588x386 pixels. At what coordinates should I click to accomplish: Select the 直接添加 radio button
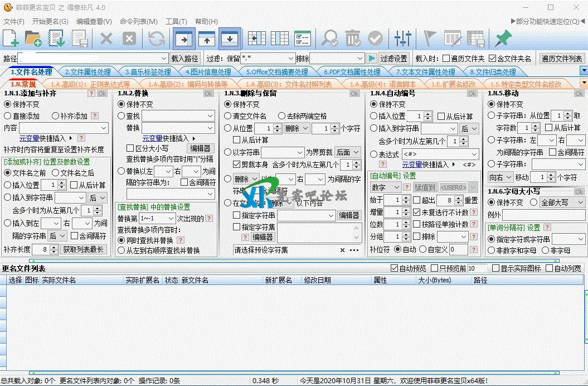click(x=8, y=116)
